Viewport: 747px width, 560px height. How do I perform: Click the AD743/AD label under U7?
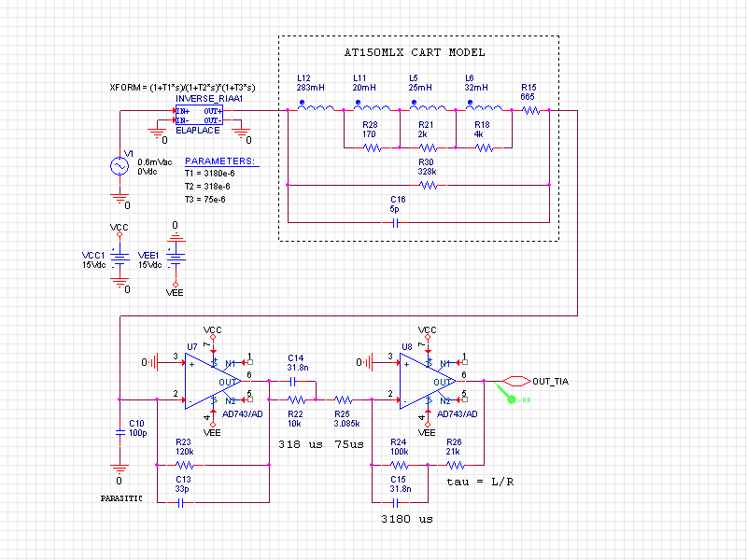(x=243, y=414)
